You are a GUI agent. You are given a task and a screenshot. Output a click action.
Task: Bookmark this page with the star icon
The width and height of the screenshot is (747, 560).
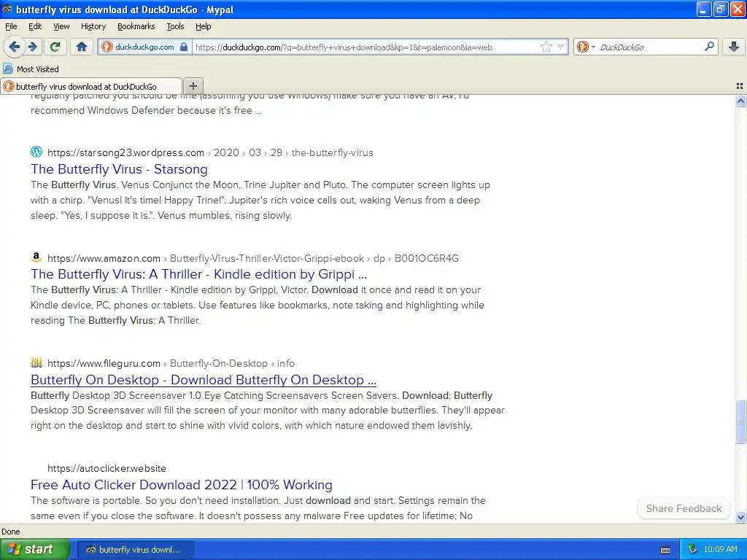coord(546,47)
